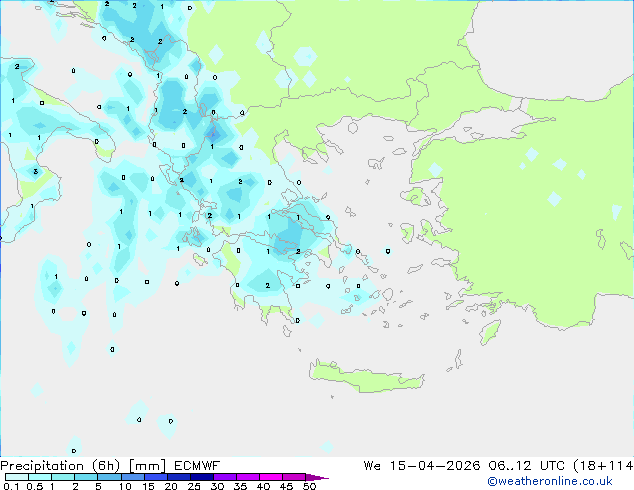
Task: Click the "0.5" legend scale label
Action: pyautogui.click(x=35, y=486)
